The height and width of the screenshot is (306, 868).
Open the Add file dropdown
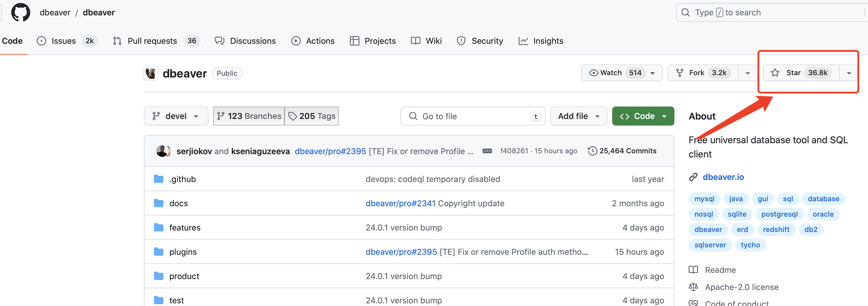point(578,116)
